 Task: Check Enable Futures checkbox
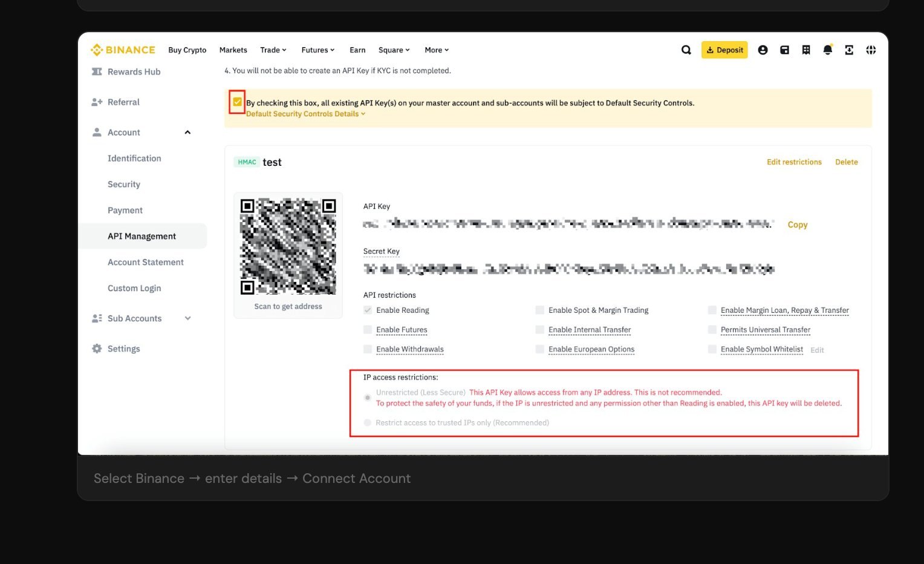pos(368,330)
